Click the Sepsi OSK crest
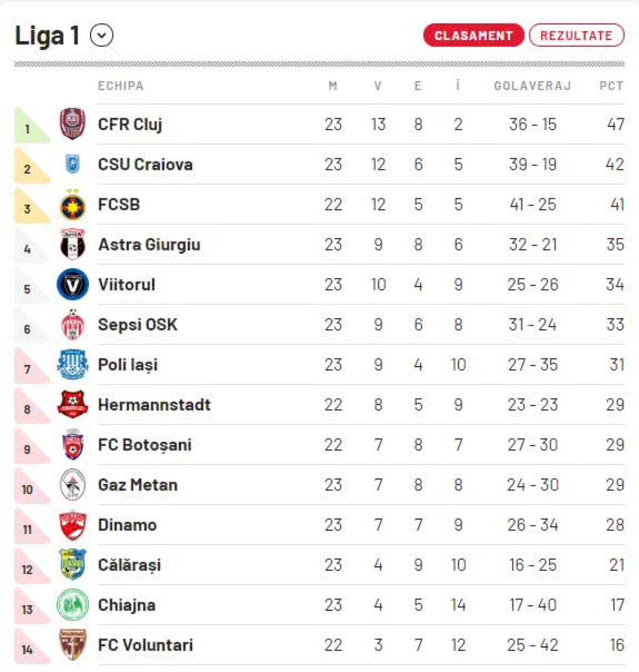639x672 pixels. pos(72,325)
